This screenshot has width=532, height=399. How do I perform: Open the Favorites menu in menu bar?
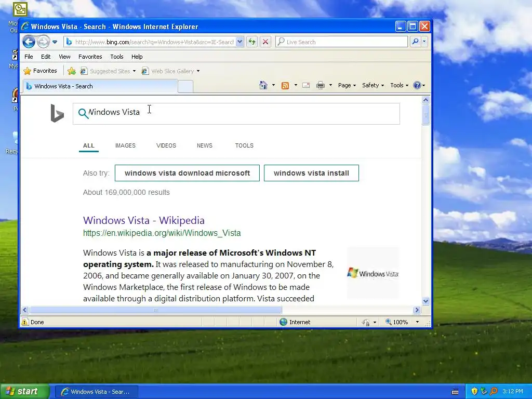click(90, 57)
